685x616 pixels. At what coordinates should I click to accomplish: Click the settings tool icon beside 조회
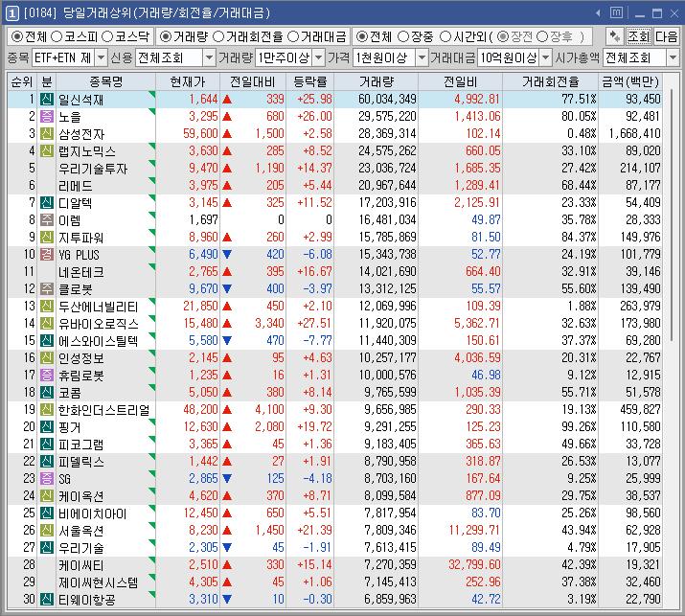tap(615, 36)
